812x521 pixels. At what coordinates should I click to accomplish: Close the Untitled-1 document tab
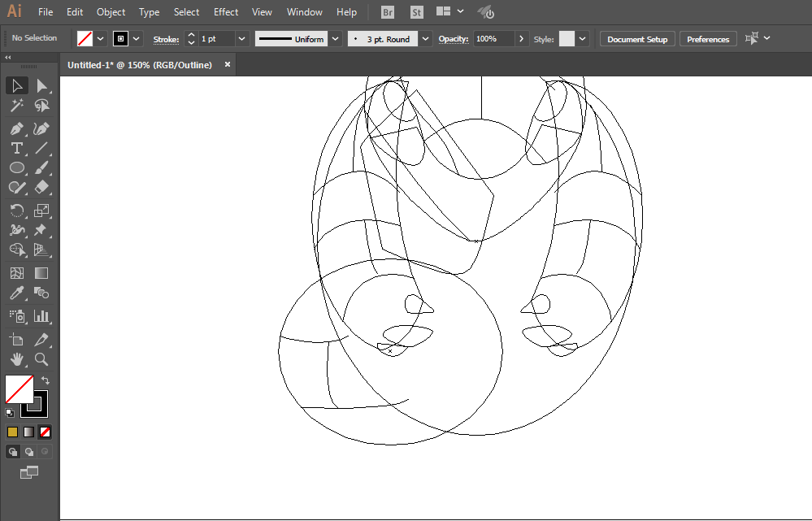tap(228, 64)
